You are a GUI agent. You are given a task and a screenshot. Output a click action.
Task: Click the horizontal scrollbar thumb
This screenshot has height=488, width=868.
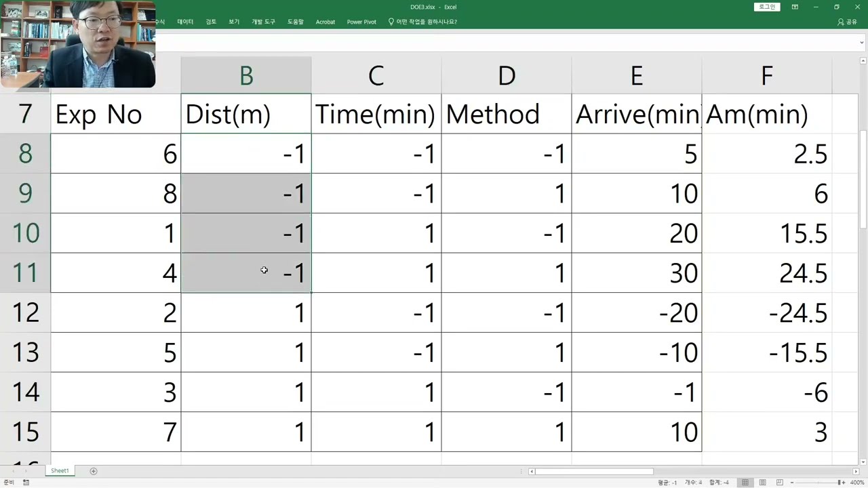pos(595,471)
